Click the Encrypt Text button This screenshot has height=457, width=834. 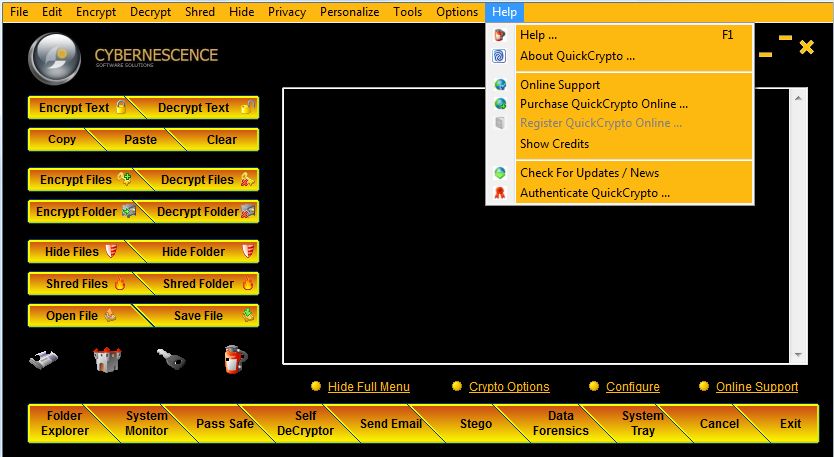click(80, 107)
